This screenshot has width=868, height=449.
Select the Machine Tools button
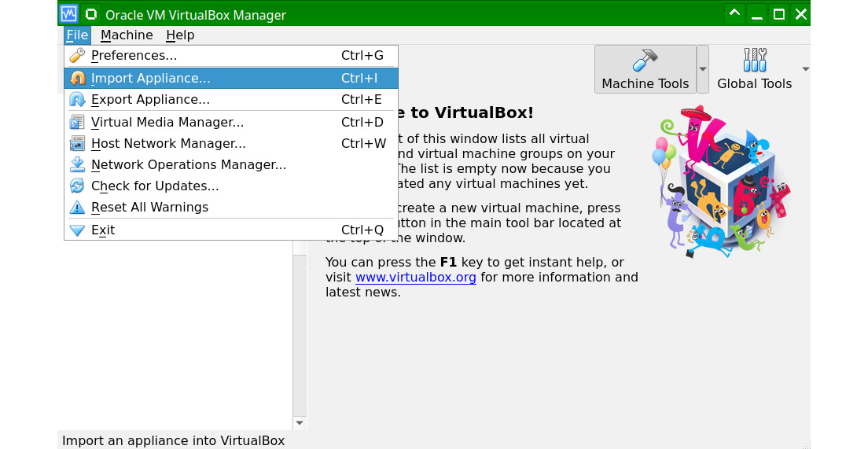(645, 69)
